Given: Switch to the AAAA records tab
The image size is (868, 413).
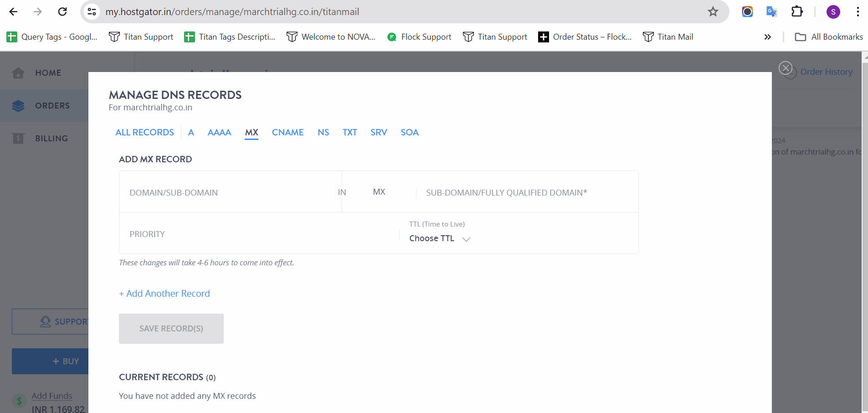Looking at the screenshot, I should point(219,132).
